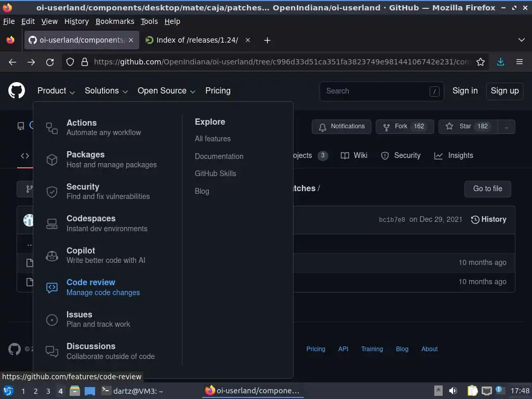The width and height of the screenshot is (532, 399).
Task: Open the Star lists dropdown arrow
Action: click(506, 127)
